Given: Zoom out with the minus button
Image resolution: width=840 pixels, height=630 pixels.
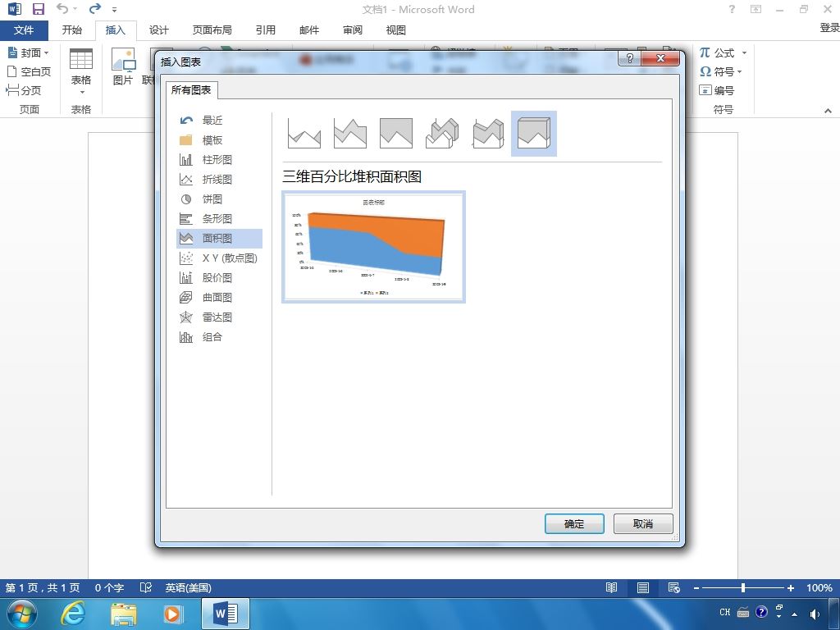Looking at the screenshot, I should (x=696, y=587).
